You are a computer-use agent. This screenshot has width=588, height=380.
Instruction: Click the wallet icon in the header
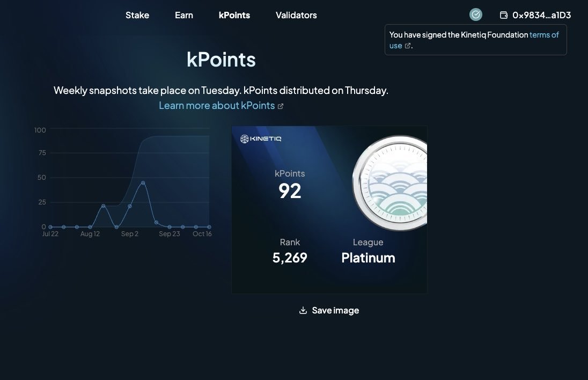[x=504, y=15]
